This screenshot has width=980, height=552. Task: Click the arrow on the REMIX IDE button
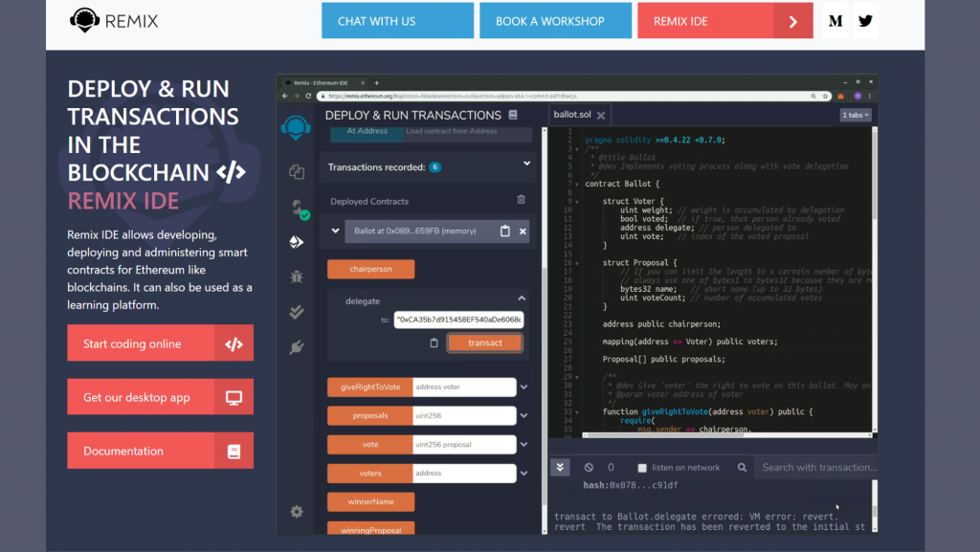click(793, 21)
